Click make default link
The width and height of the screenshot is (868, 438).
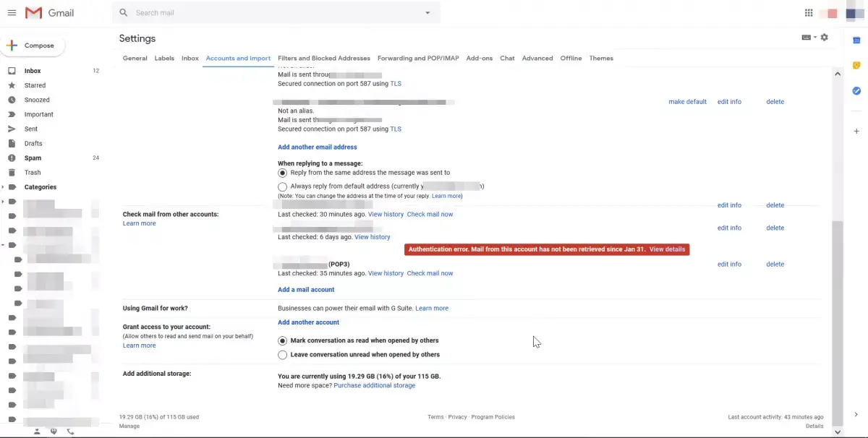(x=687, y=102)
